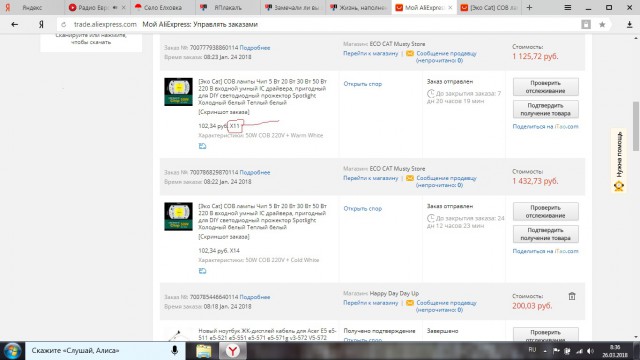The height and width of the screenshot is (360, 640).
Task: Open Warm White COB lamp thumbnail
Action: click(178, 92)
